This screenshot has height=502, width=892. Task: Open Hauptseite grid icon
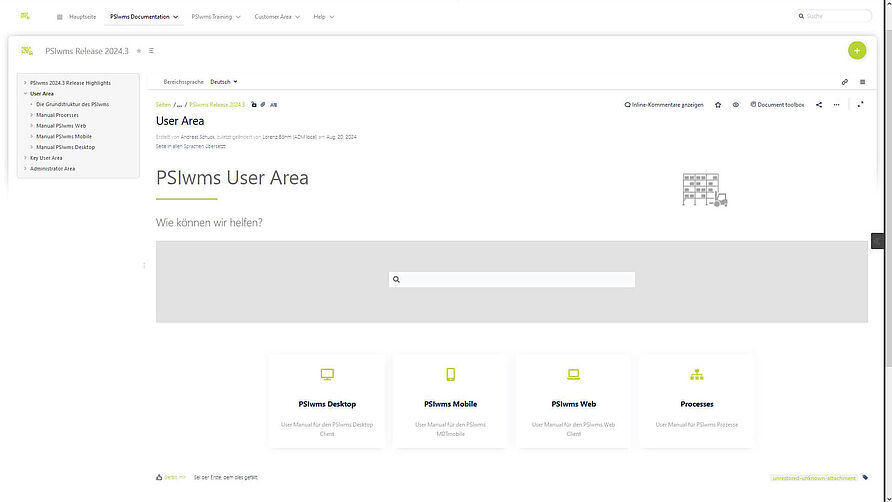(x=60, y=17)
